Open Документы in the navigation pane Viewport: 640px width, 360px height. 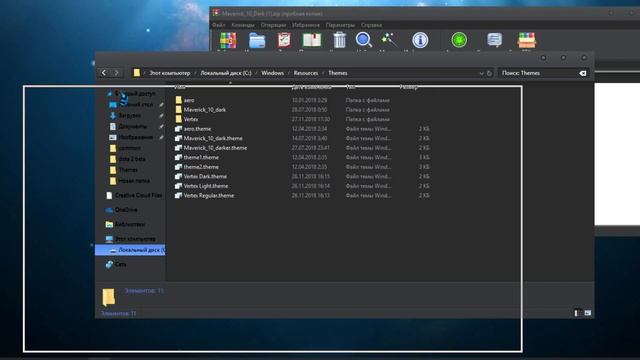coord(132,127)
